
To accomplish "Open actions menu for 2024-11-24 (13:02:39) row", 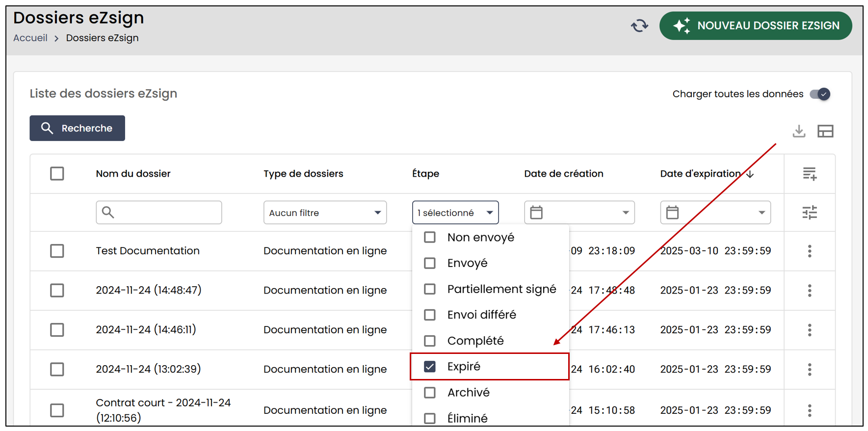I will [810, 369].
